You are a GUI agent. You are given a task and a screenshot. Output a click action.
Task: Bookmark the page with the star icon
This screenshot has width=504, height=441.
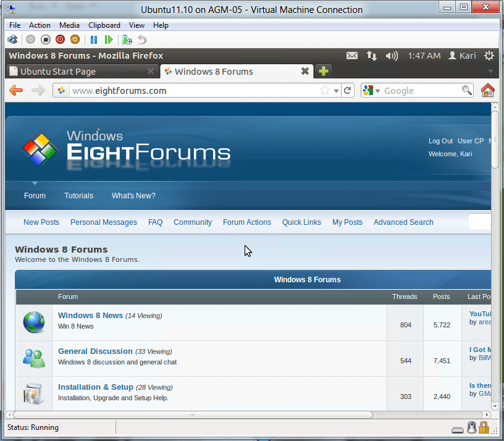[325, 90]
